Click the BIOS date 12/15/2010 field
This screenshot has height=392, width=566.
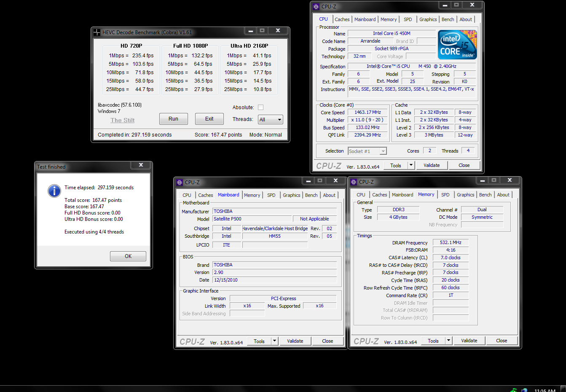pos(275,280)
